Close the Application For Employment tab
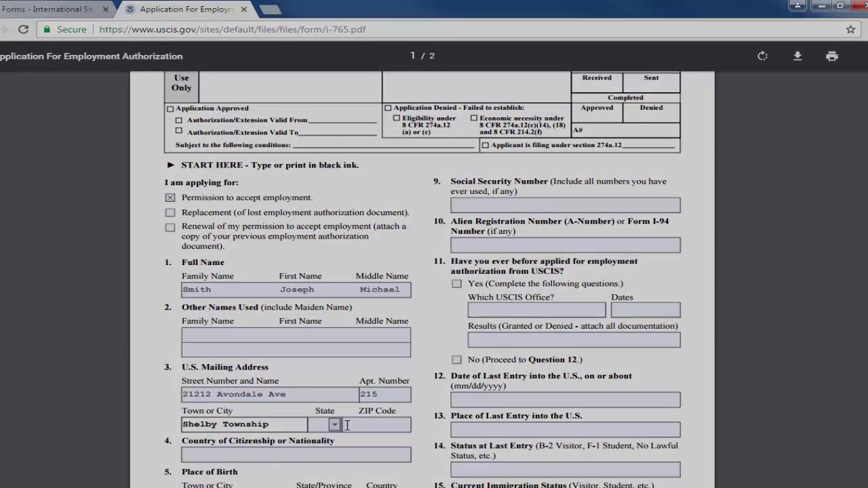The width and height of the screenshot is (868, 488). [243, 9]
